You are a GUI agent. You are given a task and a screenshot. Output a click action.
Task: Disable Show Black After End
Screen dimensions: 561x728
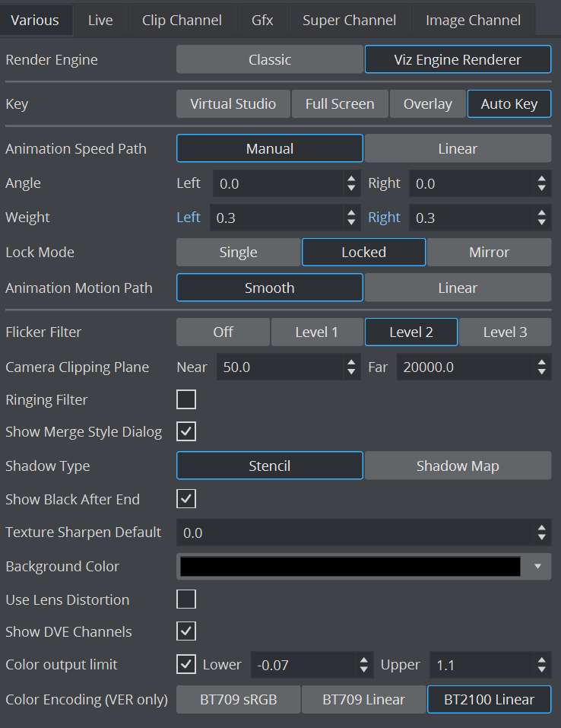[x=186, y=499]
